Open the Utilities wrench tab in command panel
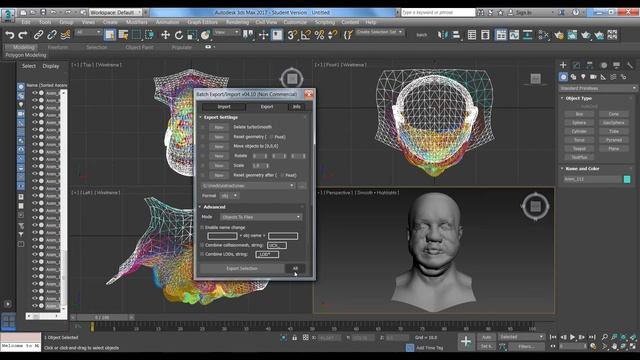 click(x=630, y=65)
